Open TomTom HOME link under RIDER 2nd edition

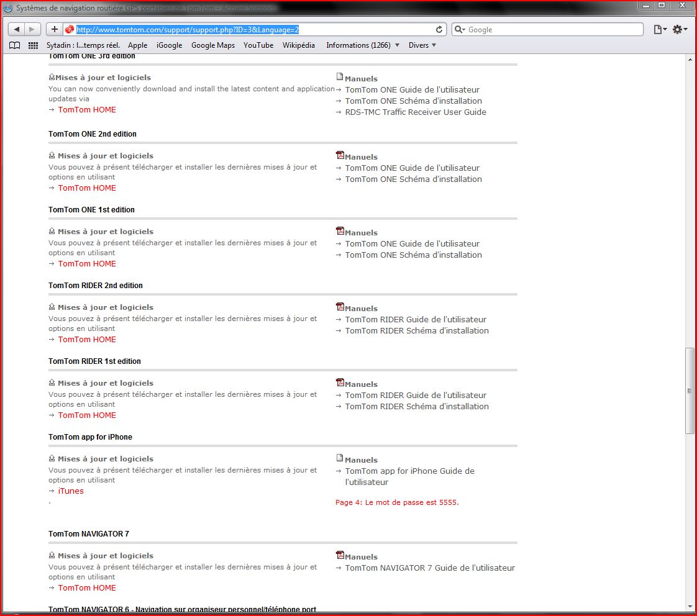[87, 340]
